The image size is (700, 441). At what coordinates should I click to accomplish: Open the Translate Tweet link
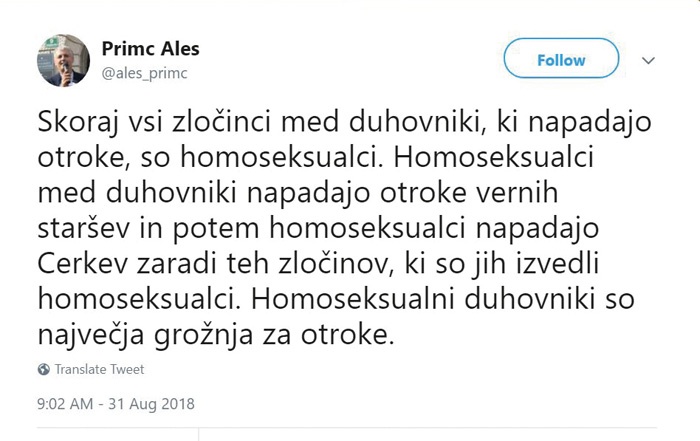99,369
